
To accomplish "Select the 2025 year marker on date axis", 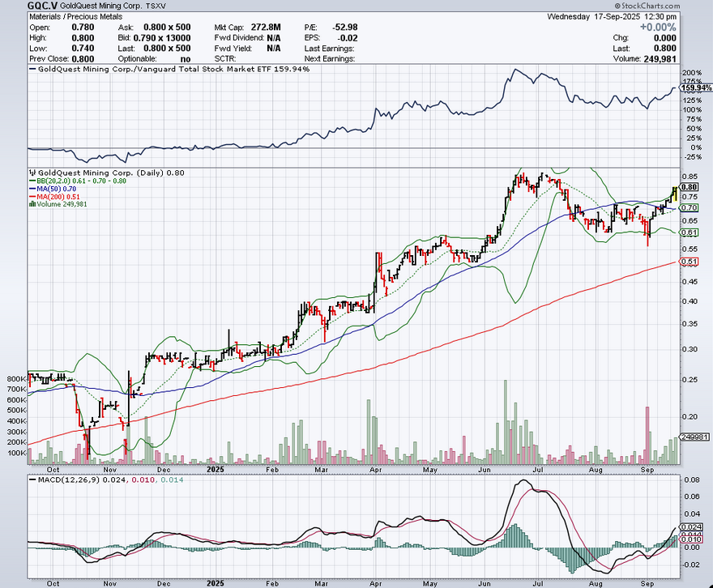I will click(x=215, y=469).
